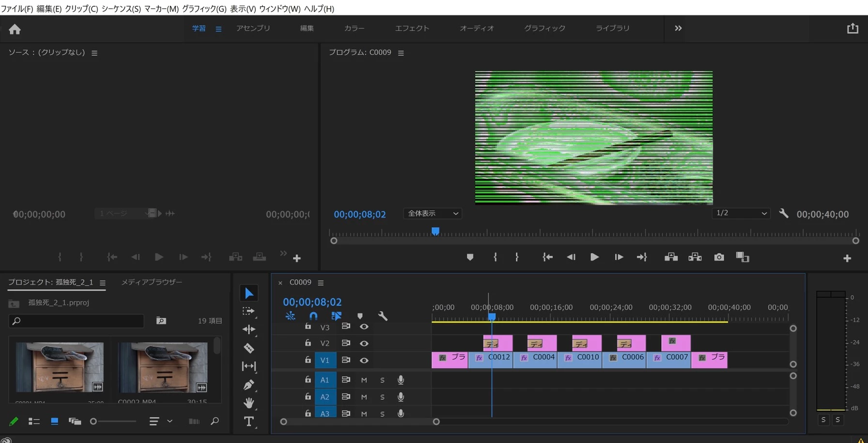Click Mark Out in Program monitor
This screenshot has width=868, height=443.
point(517,257)
